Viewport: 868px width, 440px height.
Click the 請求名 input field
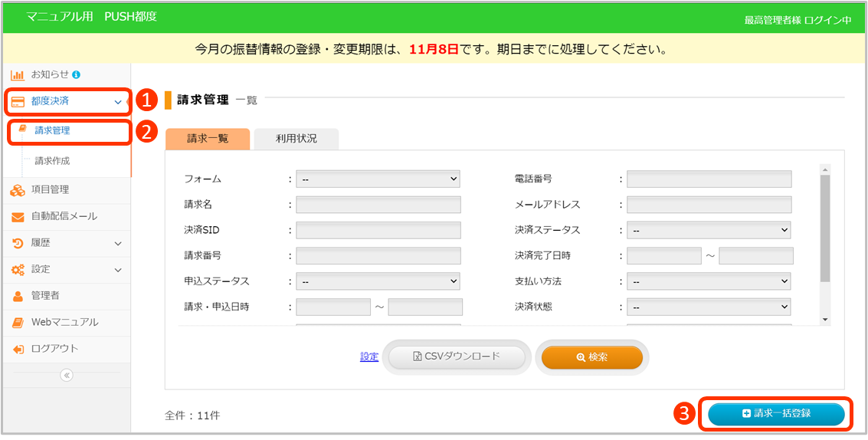[378, 205]
